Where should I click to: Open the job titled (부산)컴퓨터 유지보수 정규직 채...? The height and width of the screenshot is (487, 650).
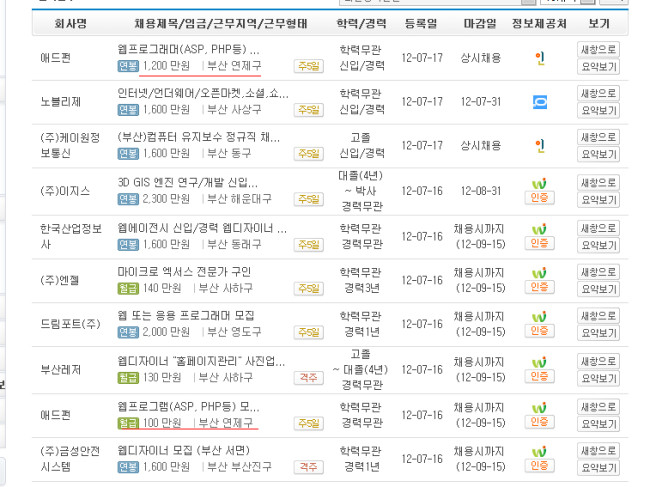[199, 138]
